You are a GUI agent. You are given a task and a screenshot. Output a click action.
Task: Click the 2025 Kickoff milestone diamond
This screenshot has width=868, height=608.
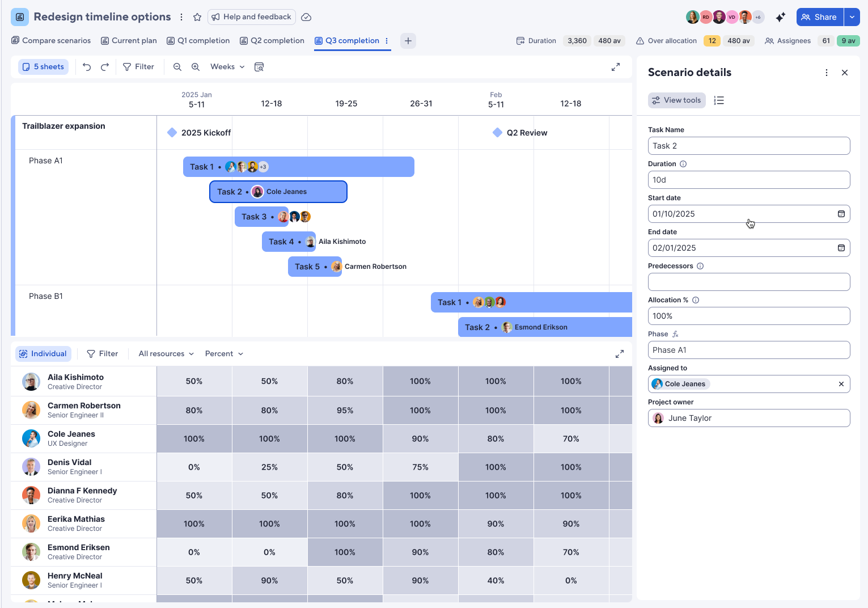[x=172, y=133]
